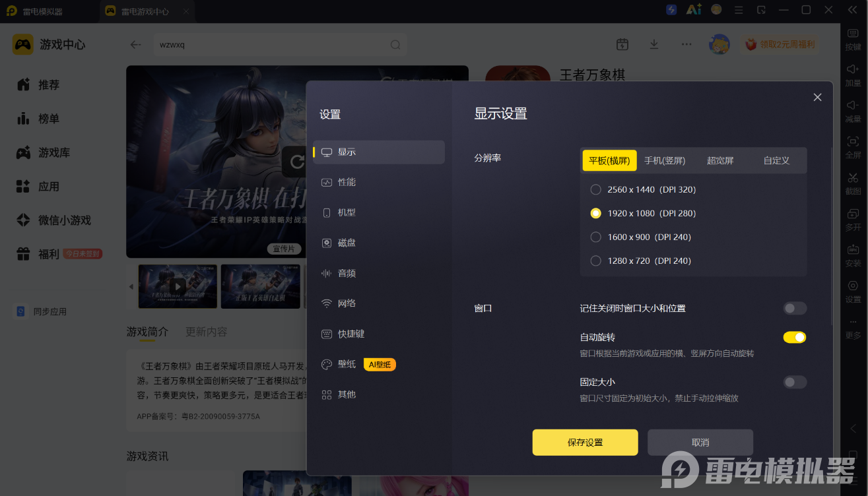Open 榜单 rankings in sidebar

tap(38, 119)
